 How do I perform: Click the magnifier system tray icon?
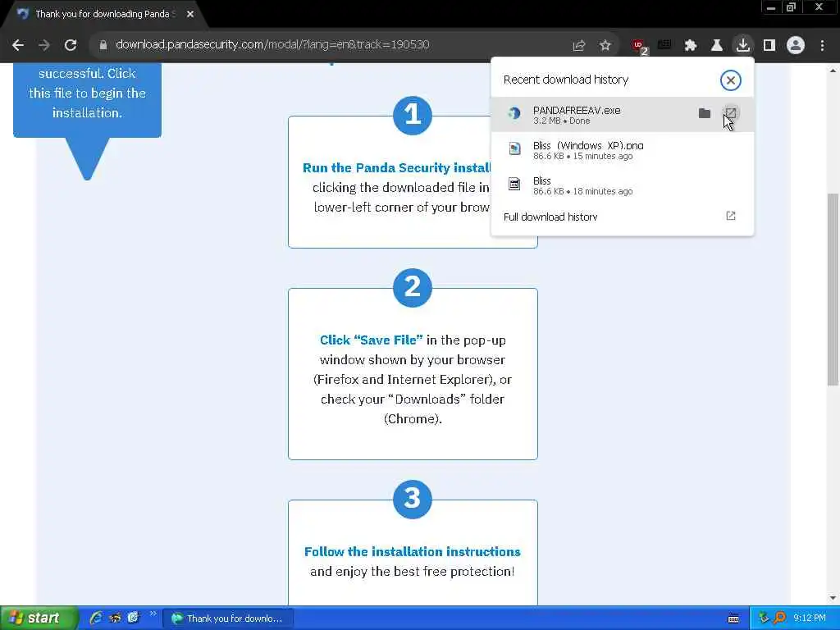pos(780,619)
